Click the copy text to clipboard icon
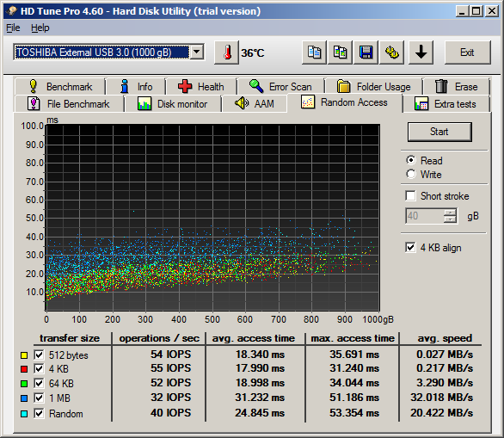 point(314,52)
